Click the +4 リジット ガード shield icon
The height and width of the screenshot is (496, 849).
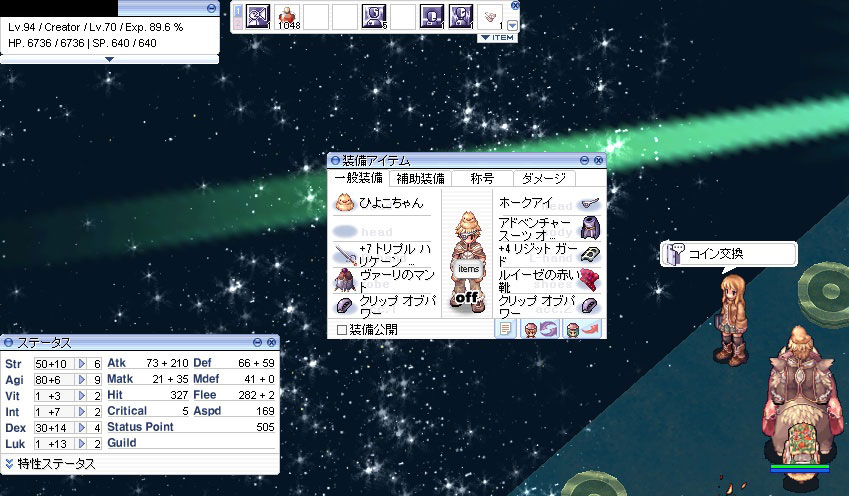590,253
